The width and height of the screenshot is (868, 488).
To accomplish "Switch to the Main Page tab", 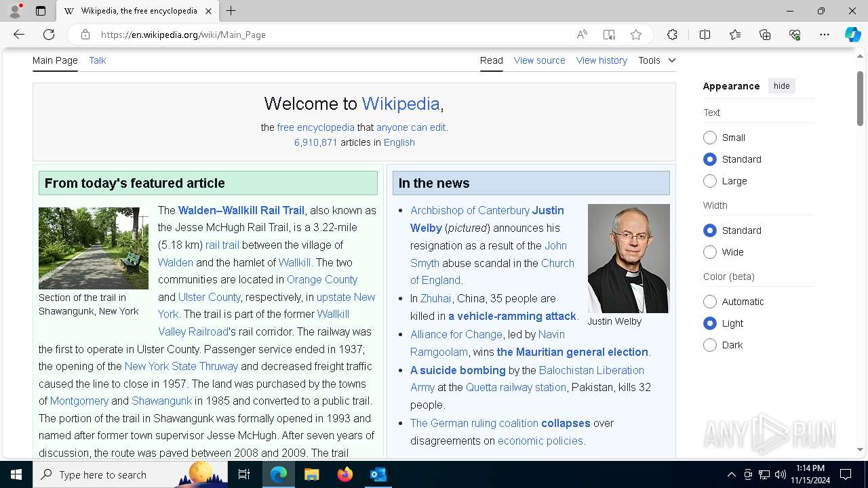I will tap(55, 60).
